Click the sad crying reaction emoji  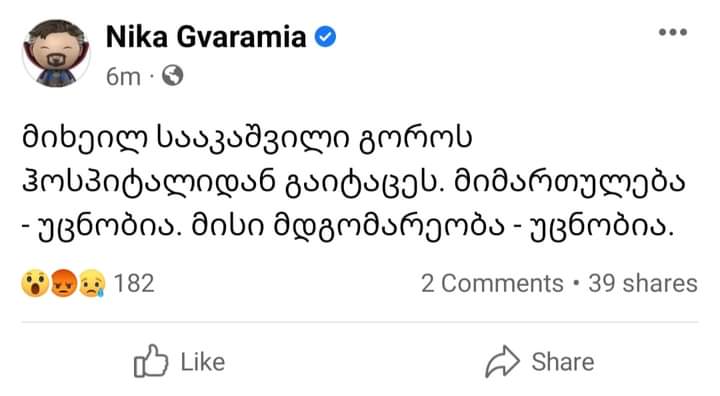pos(92,283)
